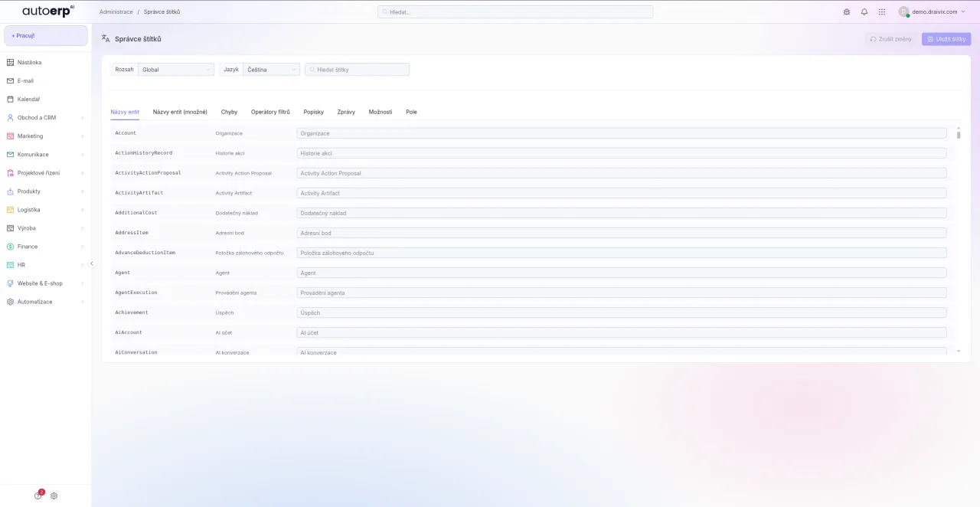Open the Rozsah Global dropdown
Image resolution: width=980 pixels, height=507 pixels.
[x=175, y=70]
